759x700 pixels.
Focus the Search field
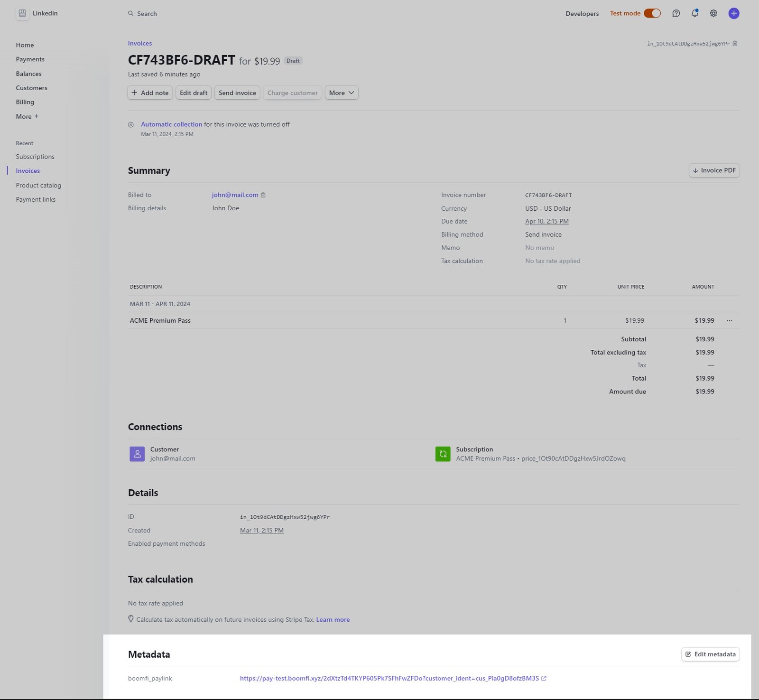click(147, 13)
